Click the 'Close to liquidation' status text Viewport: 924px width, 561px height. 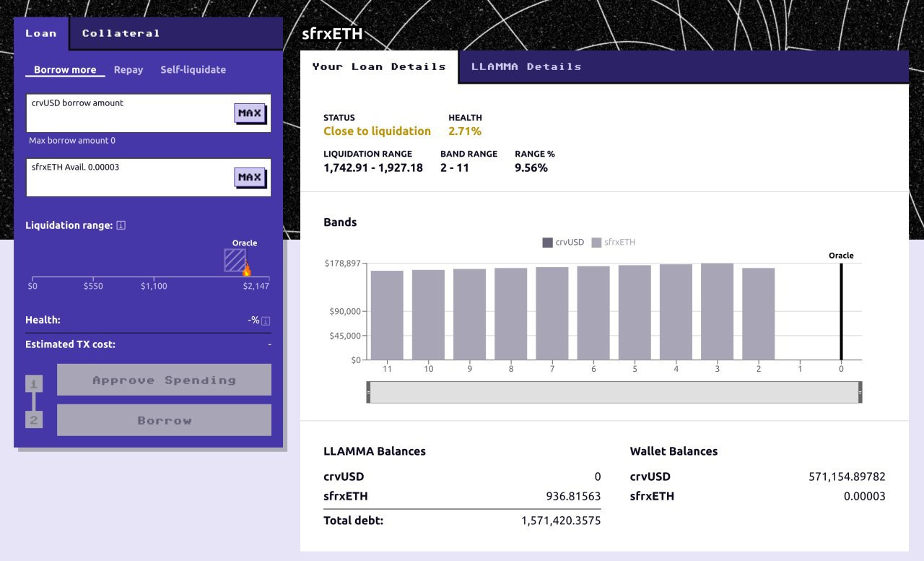pos(377,131)
